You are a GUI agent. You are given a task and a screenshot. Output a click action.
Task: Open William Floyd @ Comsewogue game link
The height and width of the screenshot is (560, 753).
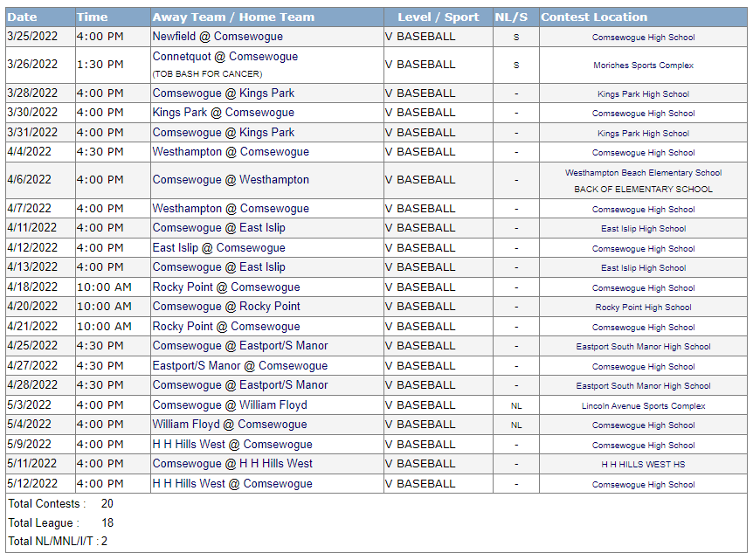230,425
